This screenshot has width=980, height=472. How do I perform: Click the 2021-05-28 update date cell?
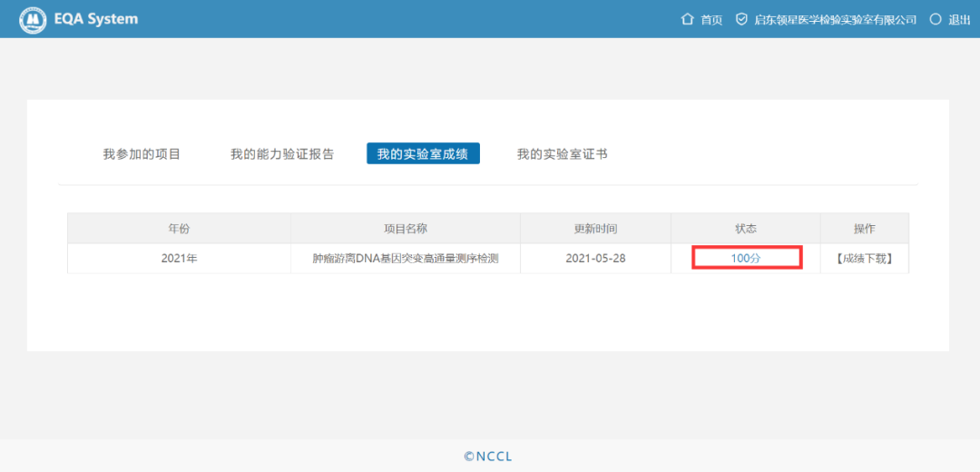click(595, 258)
